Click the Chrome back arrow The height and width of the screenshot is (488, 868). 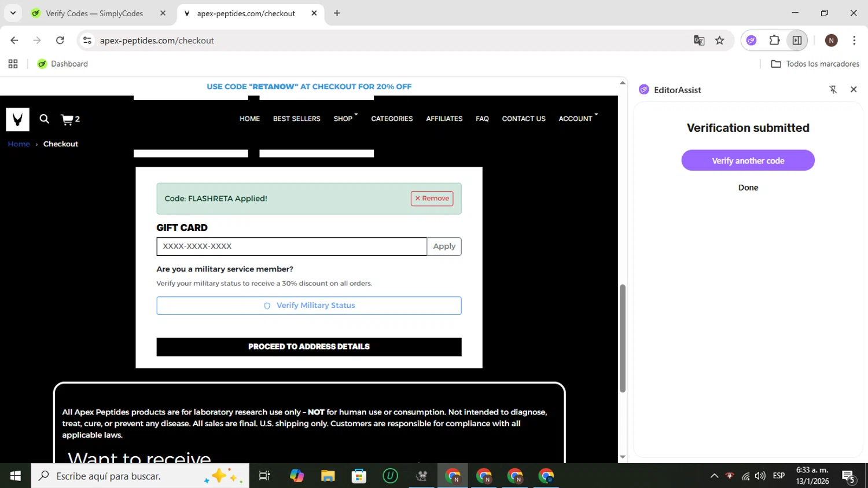coord(14,41)
